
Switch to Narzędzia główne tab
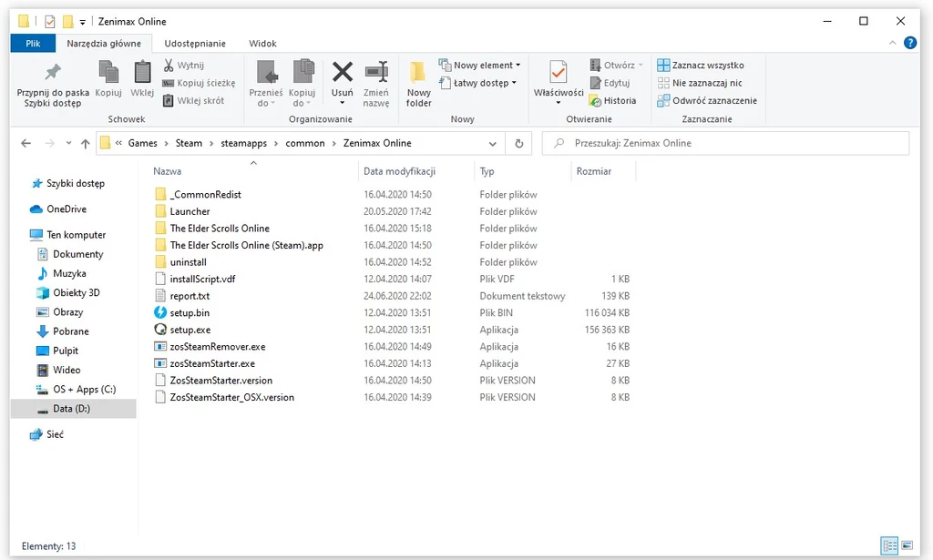(104, 44)
